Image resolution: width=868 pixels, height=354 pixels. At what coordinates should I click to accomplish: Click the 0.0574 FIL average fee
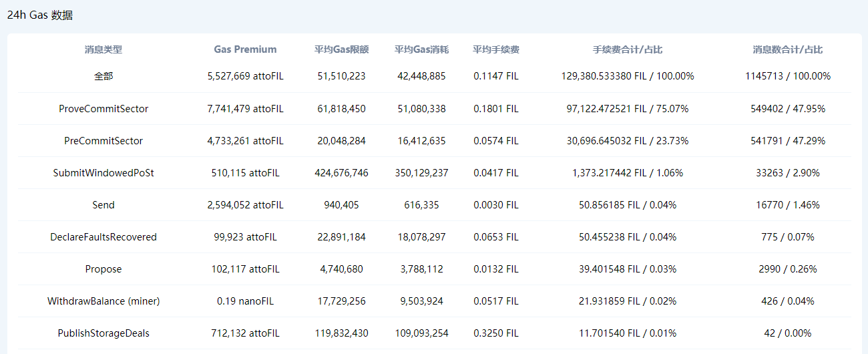496,140
